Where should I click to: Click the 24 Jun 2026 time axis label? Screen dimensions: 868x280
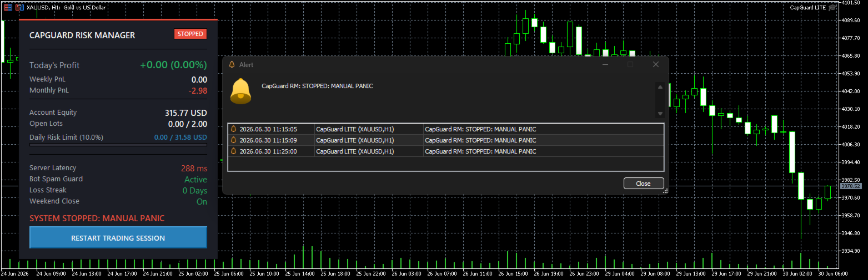(14, 274)
